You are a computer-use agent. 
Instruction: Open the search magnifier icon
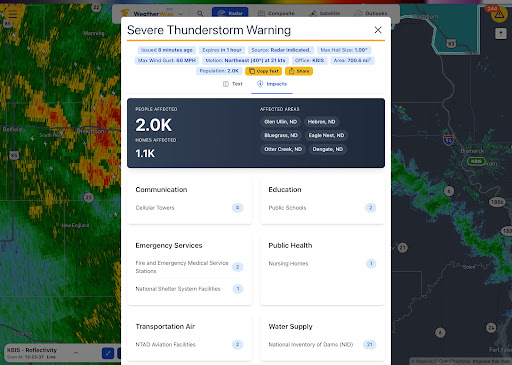(x=200, y=13)
